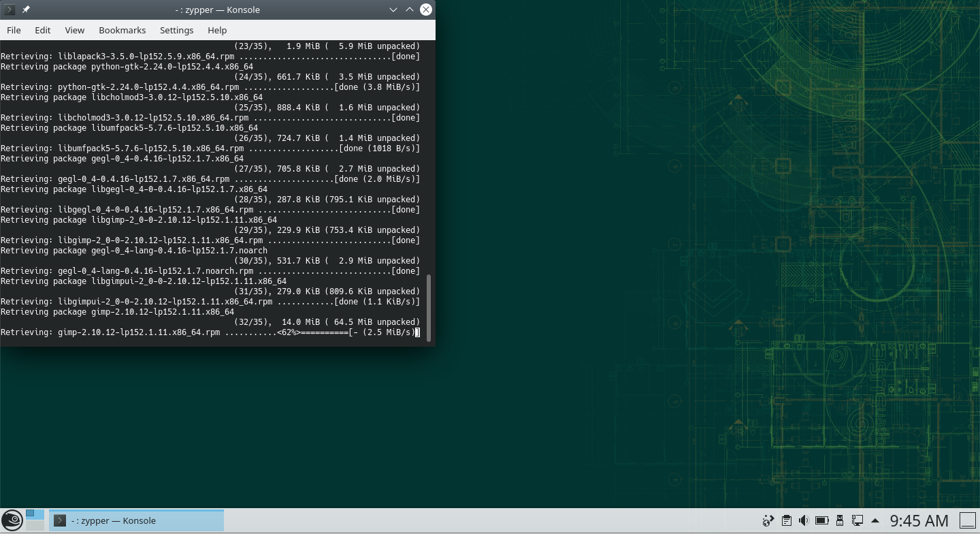
Task: Open the software updates tray icon
Action: tap(768, 521)
